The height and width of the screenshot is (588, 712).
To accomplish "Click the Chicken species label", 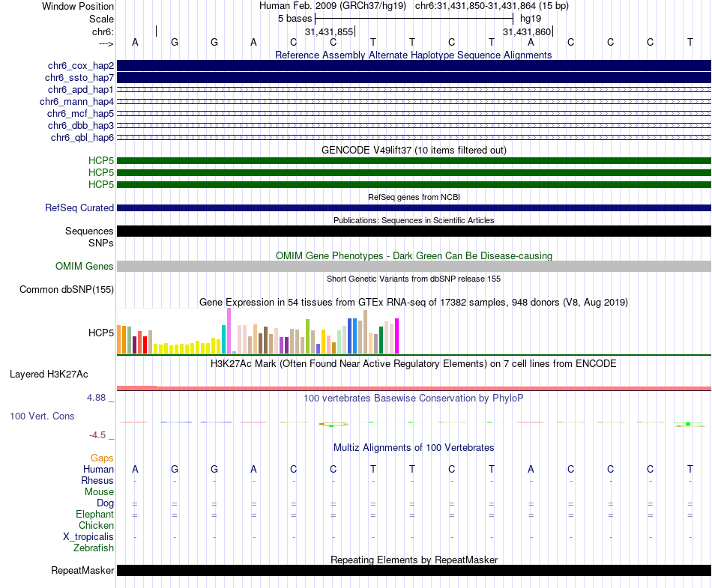I will (96, 525).
